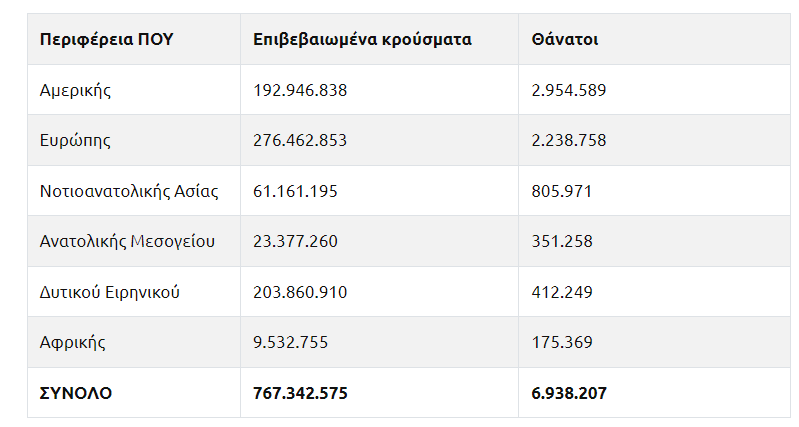Select the Ευρώπης region cell
Image resolution: width=799 pixels, height=427 pixels.
point(75,140)
